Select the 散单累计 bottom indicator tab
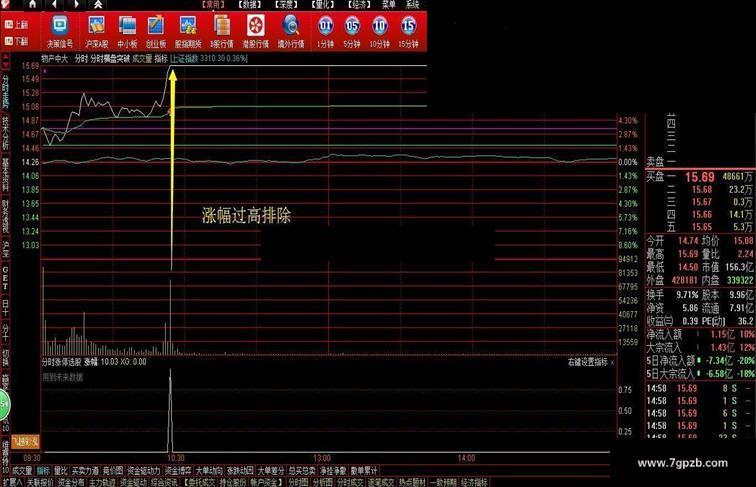Screen dimensions: 756x487 pos(364,471)
